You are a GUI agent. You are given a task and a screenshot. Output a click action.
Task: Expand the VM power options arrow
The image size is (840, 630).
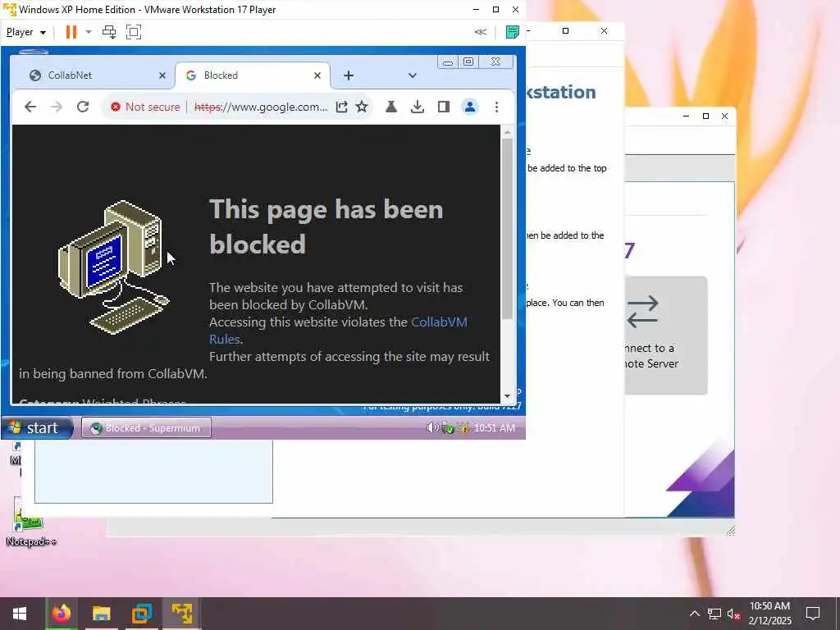click(x=89, y=32)
